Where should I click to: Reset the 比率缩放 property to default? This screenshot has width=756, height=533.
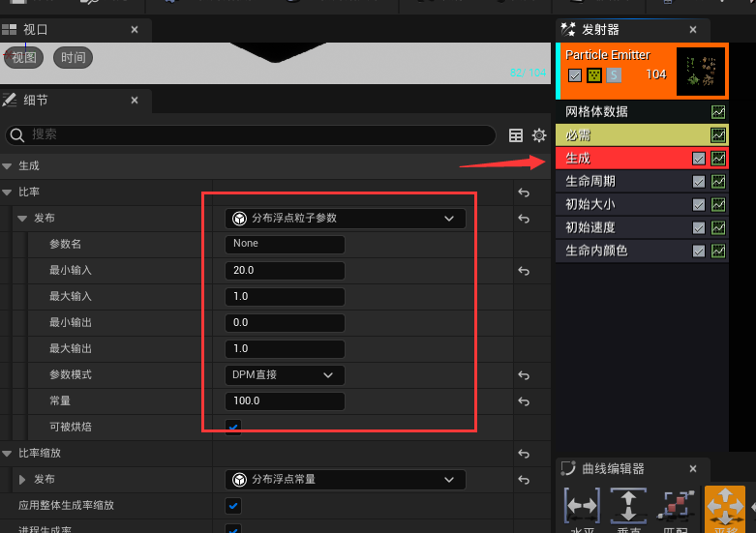[x=524, y=454]
